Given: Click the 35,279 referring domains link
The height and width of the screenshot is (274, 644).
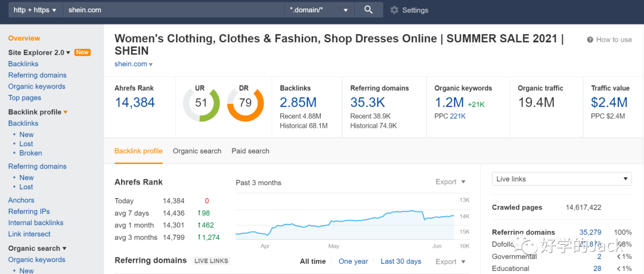Looking at the screenshot, I should 590,232.
